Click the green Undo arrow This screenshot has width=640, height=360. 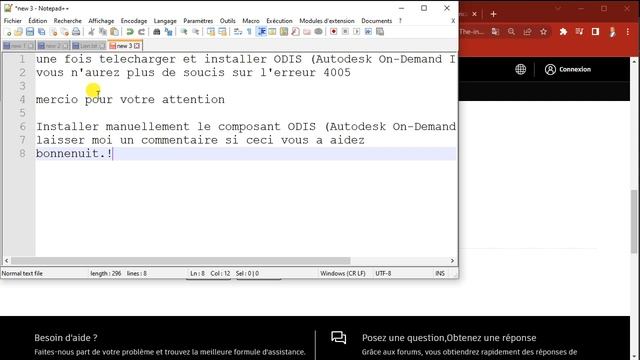point(130,32)
